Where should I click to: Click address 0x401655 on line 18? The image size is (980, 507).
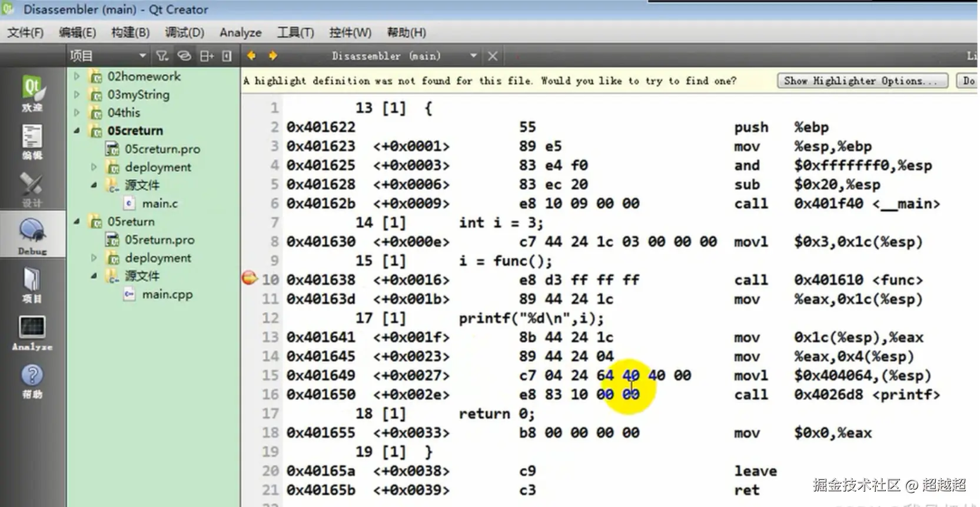pyautogui.click(x=321, y=433)
